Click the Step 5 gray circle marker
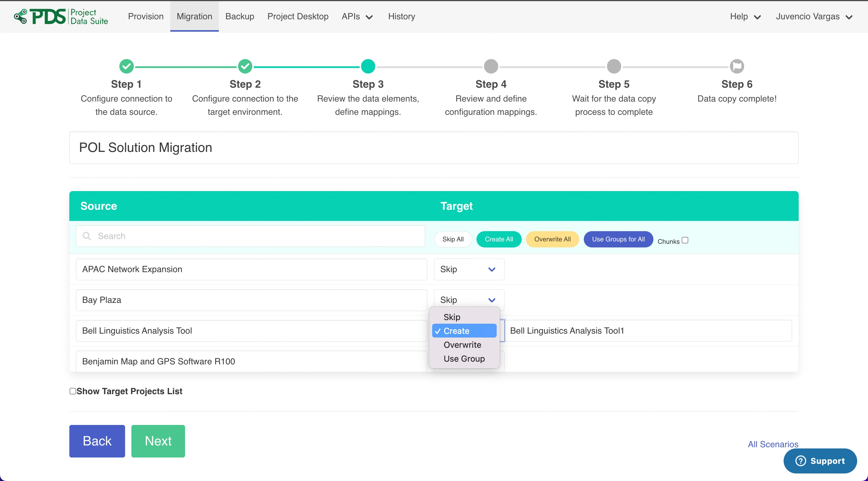This screenshot has width=868, height=481. click(614, 66)
